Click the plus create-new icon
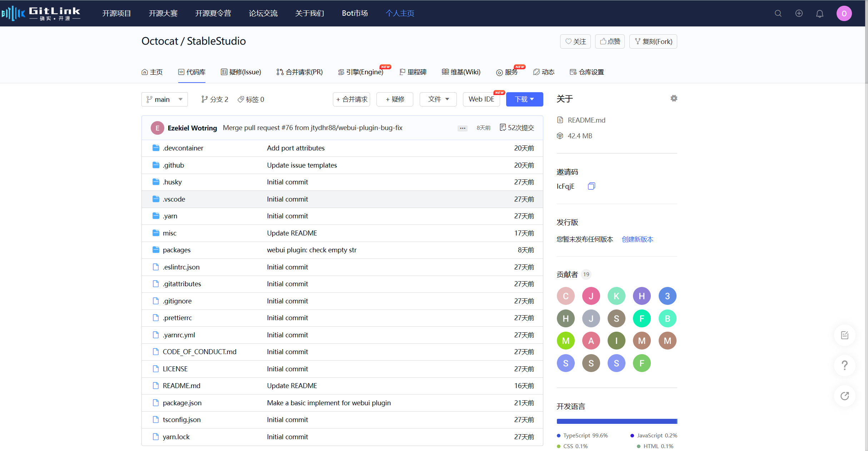 (x=799, y=13)
